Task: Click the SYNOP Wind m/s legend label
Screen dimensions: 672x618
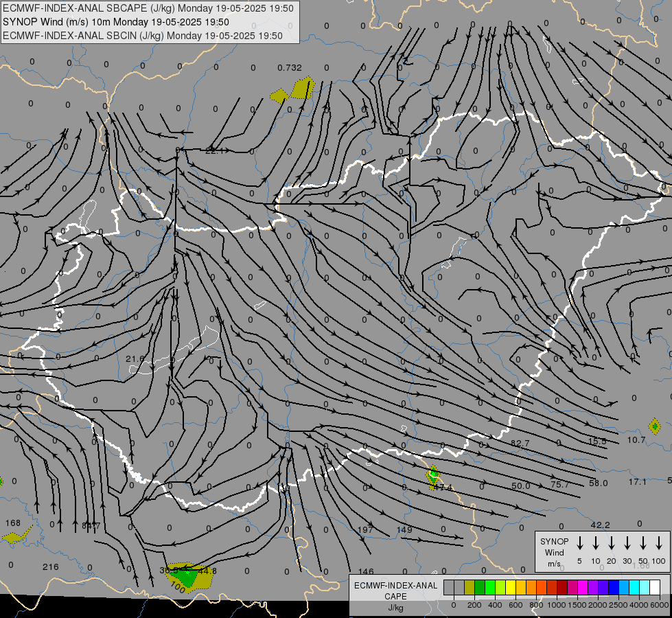Action: click(x=554, y=552)
